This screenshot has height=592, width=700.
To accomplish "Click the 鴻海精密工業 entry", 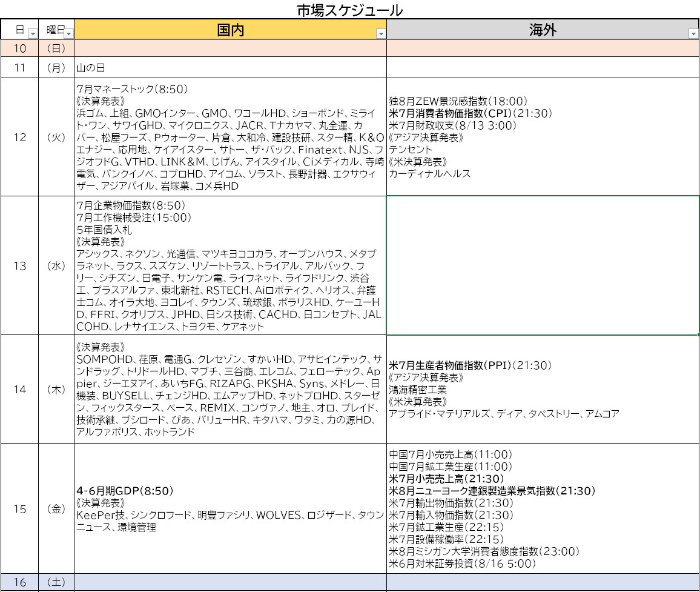I will [418, 390].
